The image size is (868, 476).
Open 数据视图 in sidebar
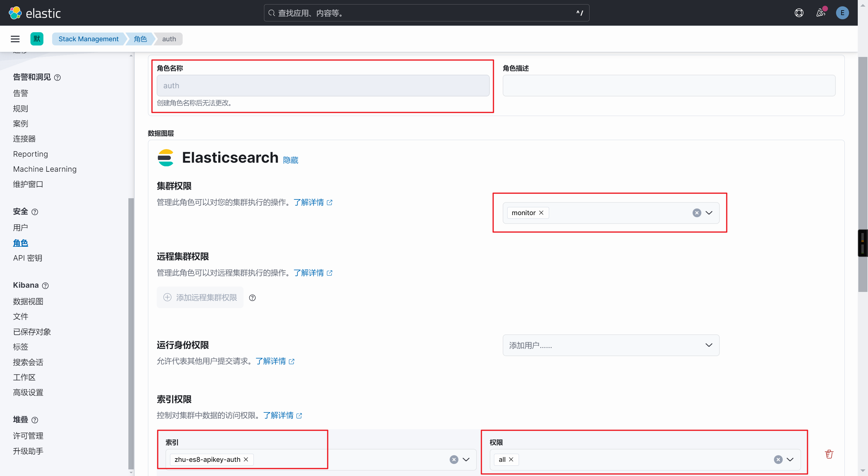[x=28, y=302]
